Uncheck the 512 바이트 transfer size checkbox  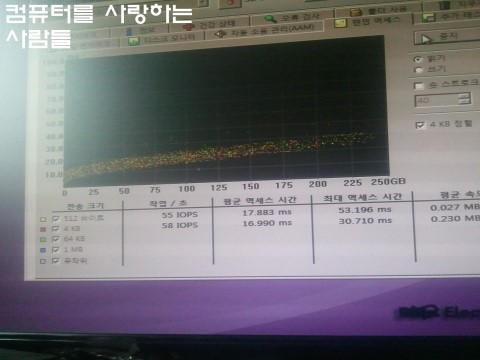[56, 219]
